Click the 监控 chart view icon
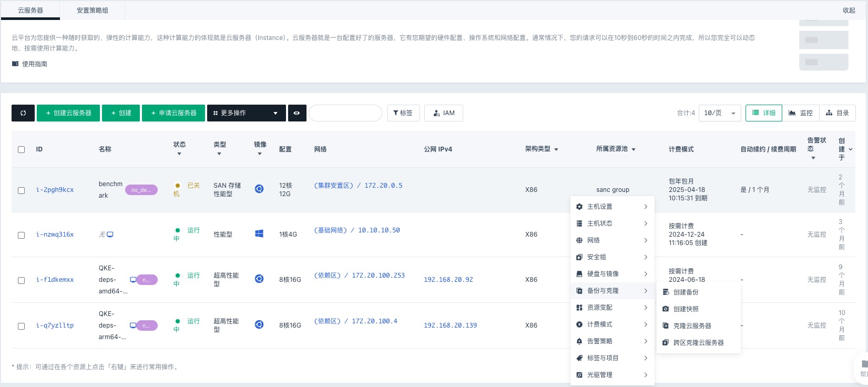The image size is (868, 387). 792,113
